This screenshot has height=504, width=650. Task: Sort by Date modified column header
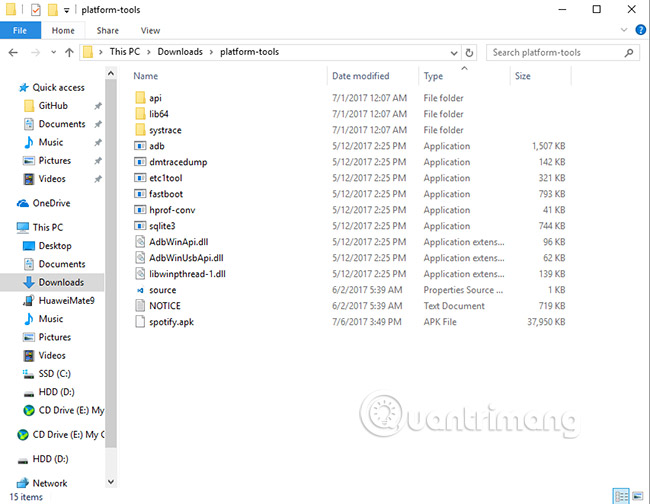tap(361, 76)
